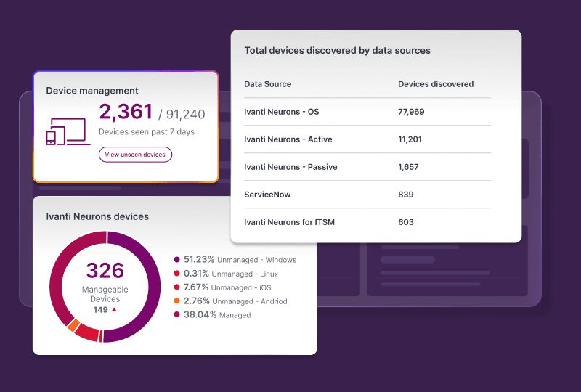Click the Data Source column header
Image resolution: width=581 pixels, height=392 pixels.
(267, 84)
